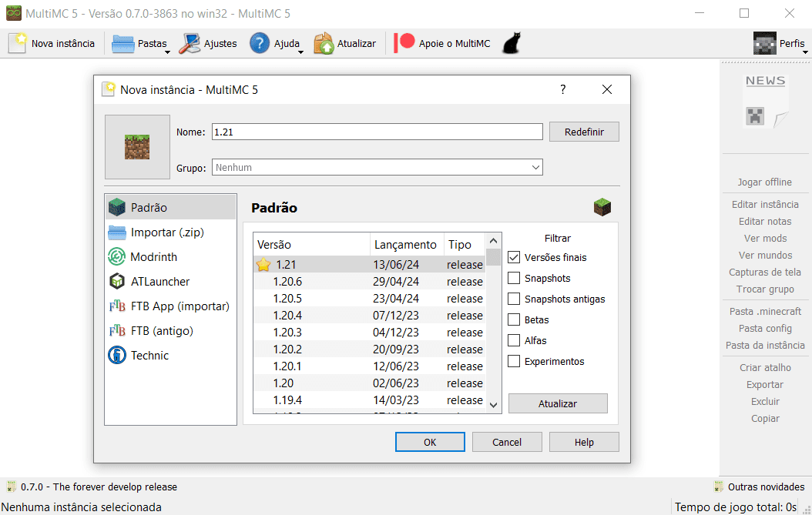Confirm instance creation with OK
Screen dimensions: 812x515
[x=430, y=441]
